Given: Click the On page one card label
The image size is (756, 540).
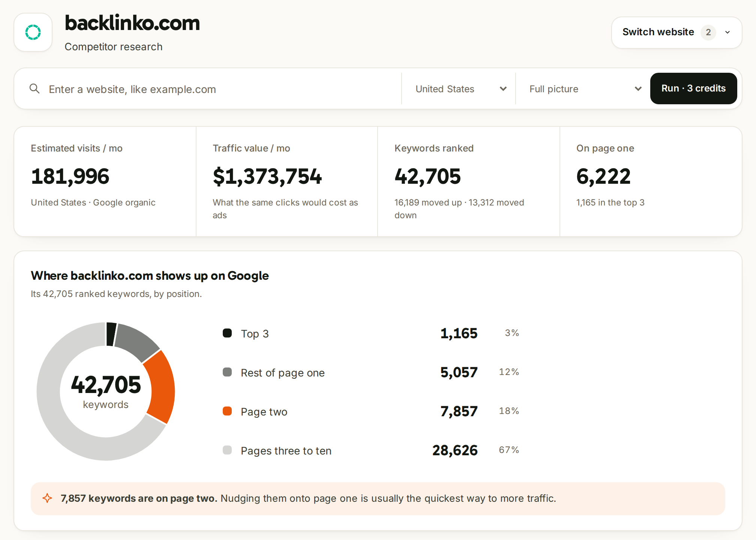Looking at the screenshot, I should [x=605, y=148].
